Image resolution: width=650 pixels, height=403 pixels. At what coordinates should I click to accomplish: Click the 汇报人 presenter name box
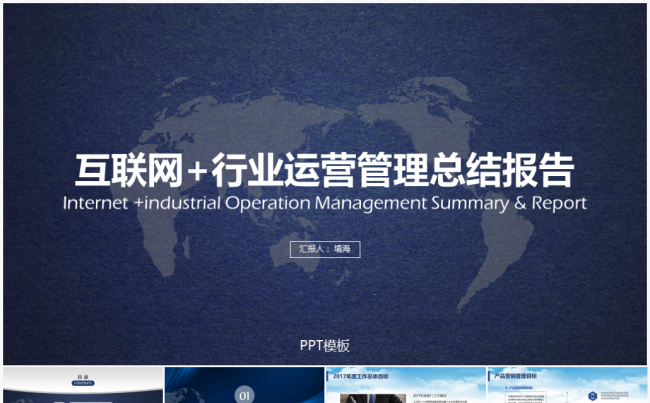click(x=325, y=249)
